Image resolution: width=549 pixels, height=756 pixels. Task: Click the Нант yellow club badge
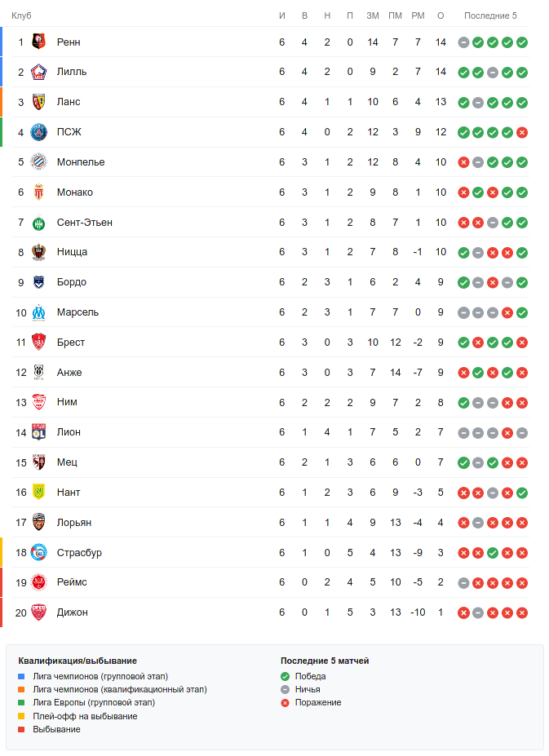pyautogui.click(x=38, y=493)
